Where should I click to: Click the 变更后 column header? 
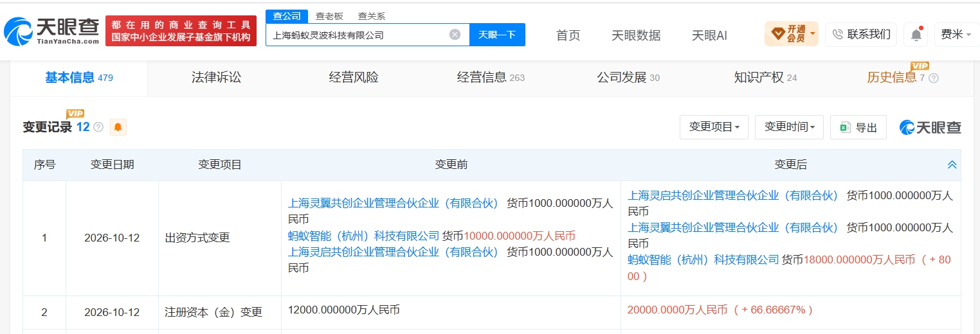790,165
